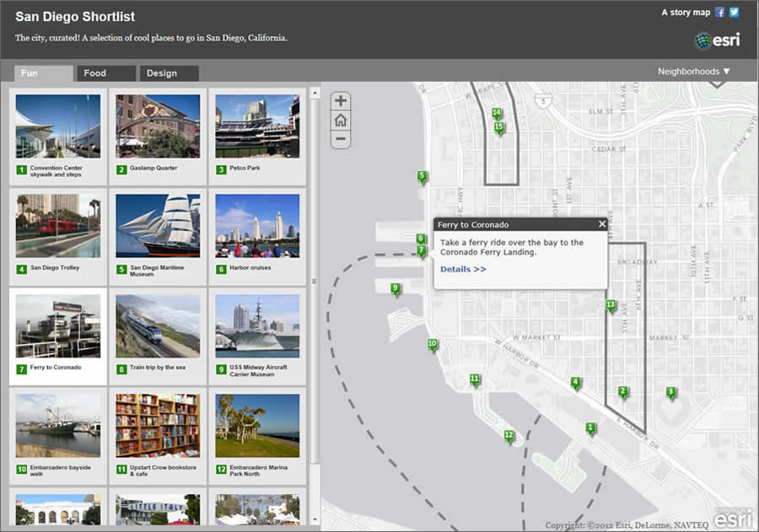Screen dimensions: 759x532
Task: Click map marker 15
Action: 499,128
